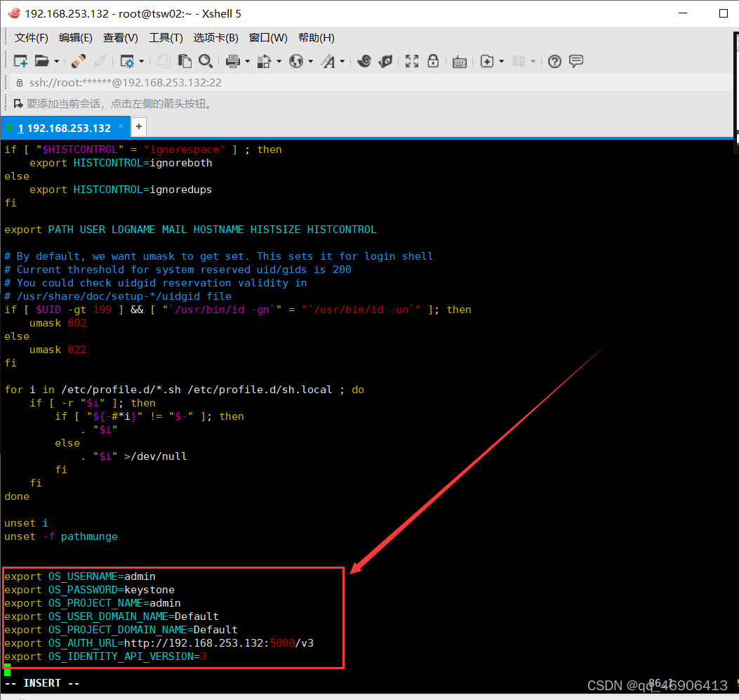Open the 工具(T) menu
Viewport: 739px width, 700px height.
point(166,38)
